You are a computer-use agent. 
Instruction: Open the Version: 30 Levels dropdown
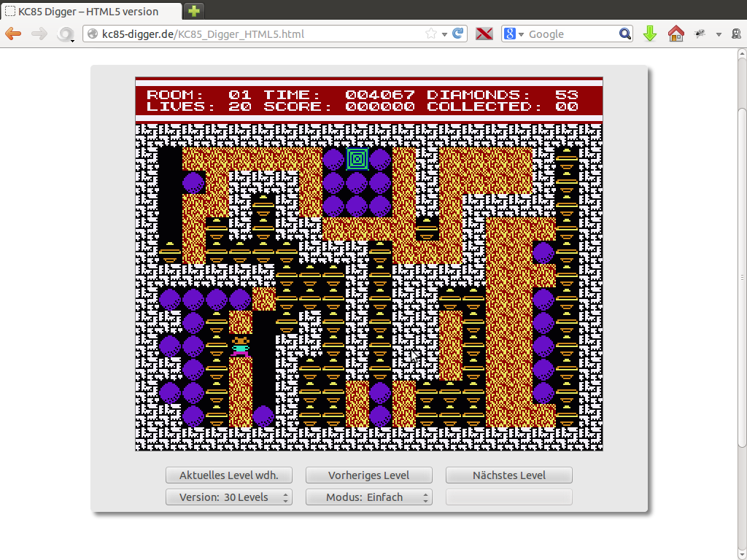tap(228, 497)
